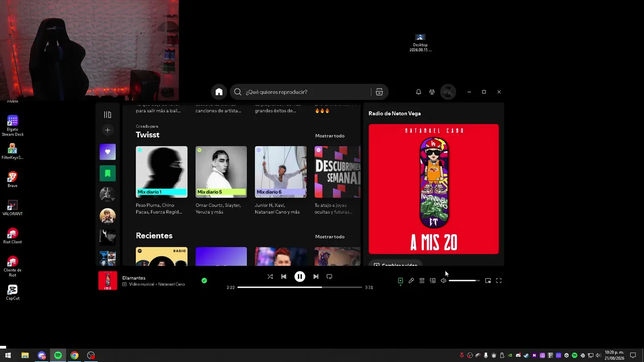Open the Elgato Stream Deck desktop shortcut

click(x=13, y=126)
